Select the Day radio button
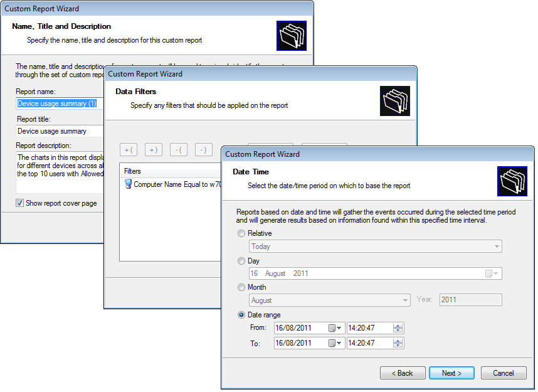This screenshot has height=392, width=538. (x=241, y=260)
